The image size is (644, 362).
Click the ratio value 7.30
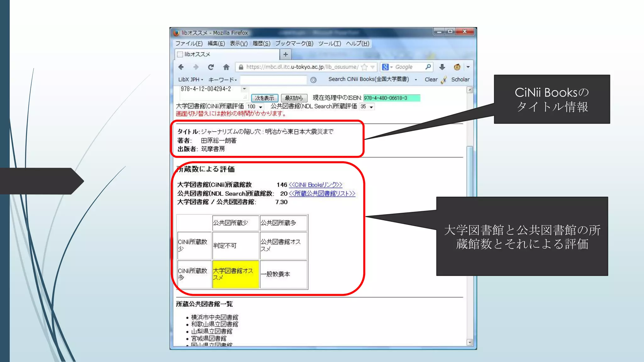point(281,202)
